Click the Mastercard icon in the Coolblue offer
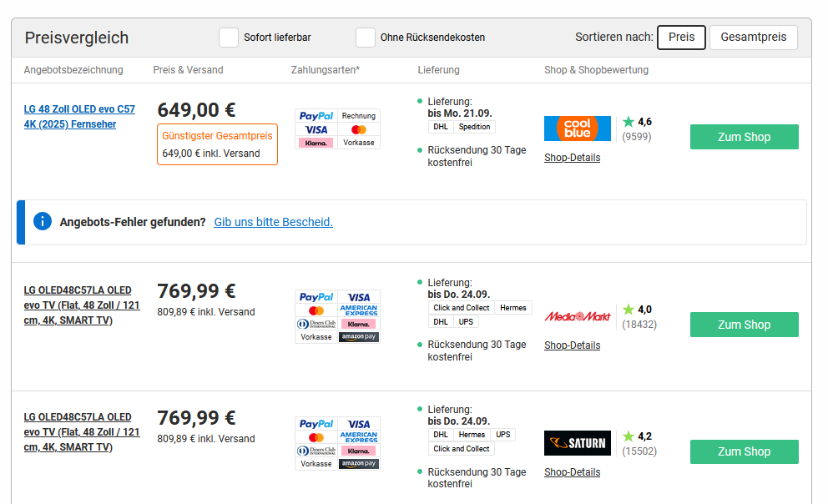828x504 pixels. [359, 129]
